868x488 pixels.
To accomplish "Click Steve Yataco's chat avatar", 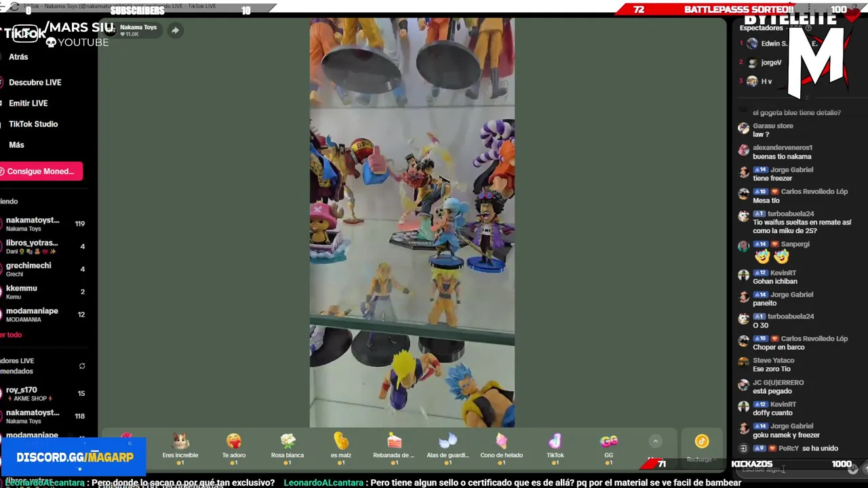I will coord(743,363).
